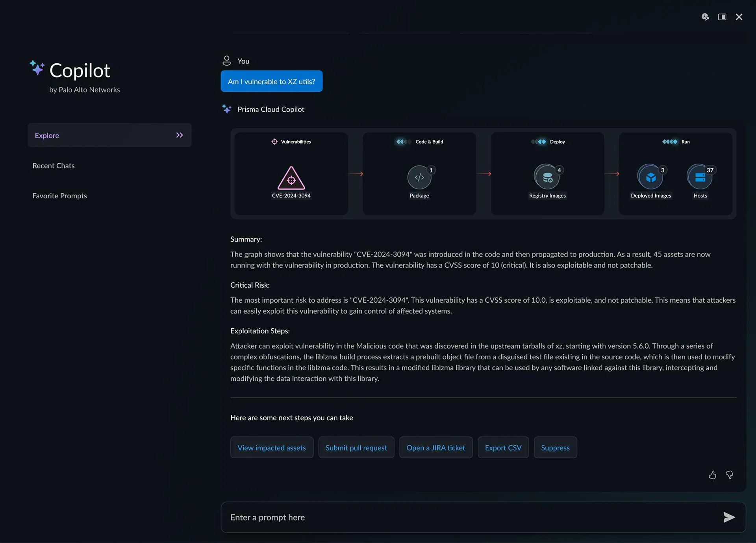Click the 'Critical Risk:' heading text

point(250,285)
